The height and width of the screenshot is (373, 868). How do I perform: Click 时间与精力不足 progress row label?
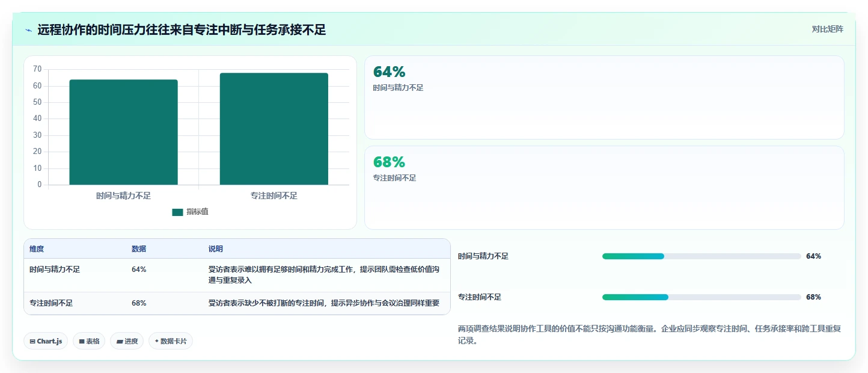coord(483,256)
